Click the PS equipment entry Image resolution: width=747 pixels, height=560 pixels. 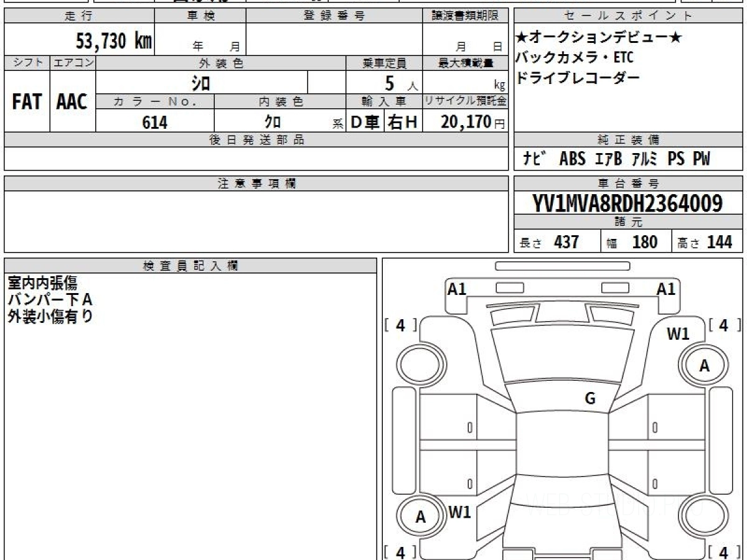pos(676,159)
